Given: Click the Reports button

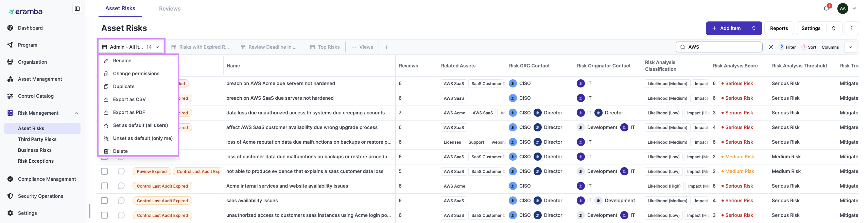Looking at the screenshot, I should click(779, 28).
